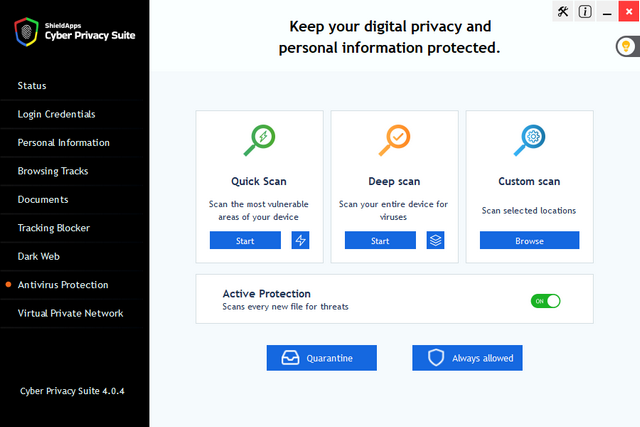The height and width of the screenshot is (427, 640).
Task: Open the Status section
Action: click(x=32, y=86)
